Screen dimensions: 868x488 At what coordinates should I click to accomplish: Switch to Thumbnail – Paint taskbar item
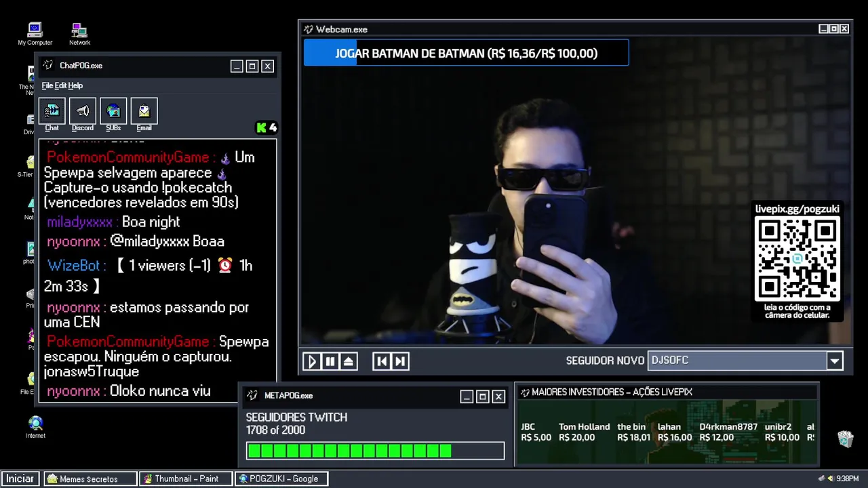[x=186, y=479]
